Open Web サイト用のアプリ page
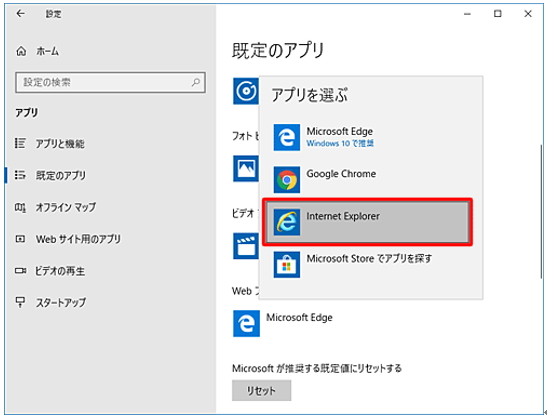 (78, 239)
